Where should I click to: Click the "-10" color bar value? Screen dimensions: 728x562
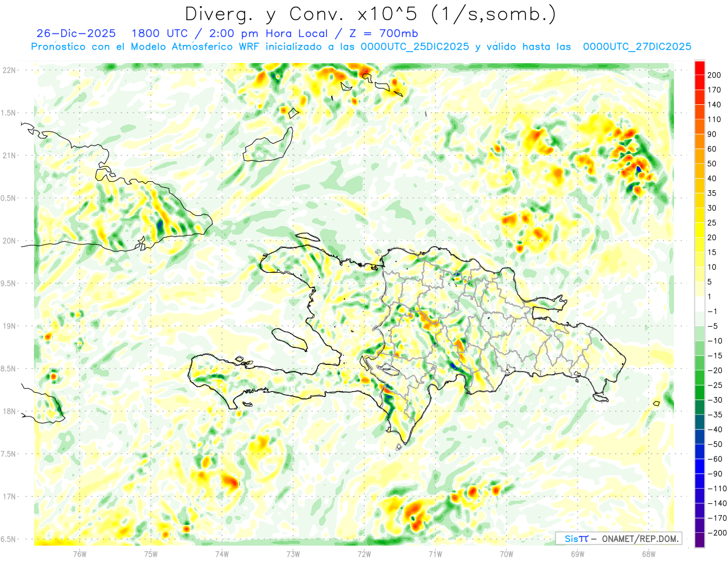click(715, 341)
